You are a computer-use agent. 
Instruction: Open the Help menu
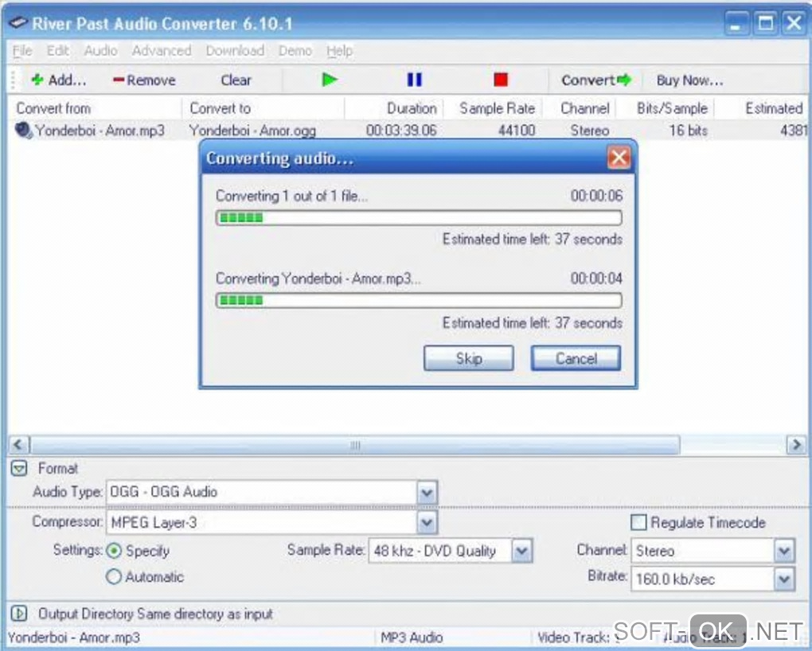tap(339, 51)
